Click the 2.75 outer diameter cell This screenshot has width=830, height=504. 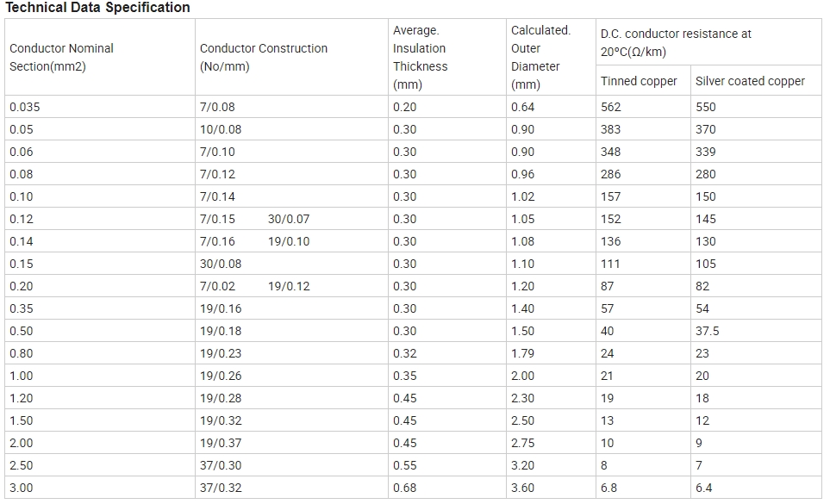click(x=551, y=443)
